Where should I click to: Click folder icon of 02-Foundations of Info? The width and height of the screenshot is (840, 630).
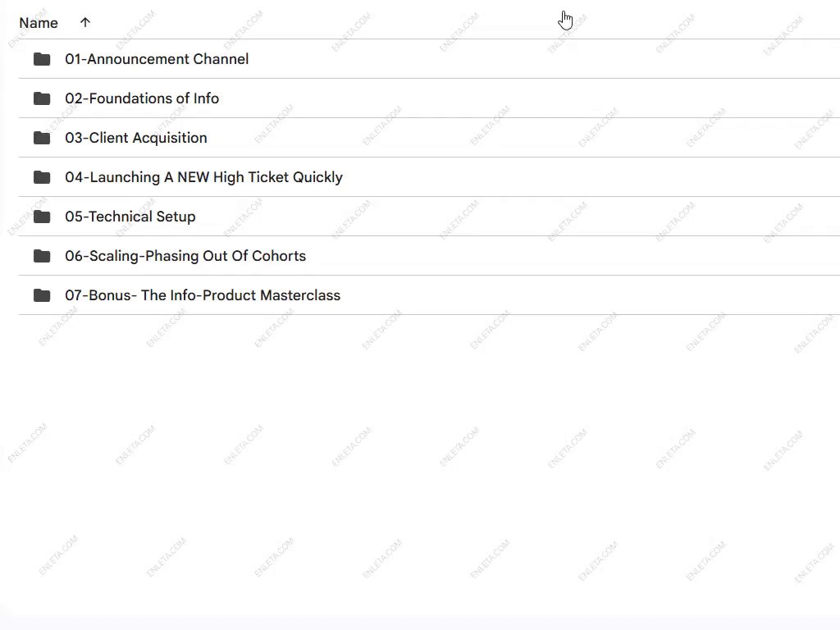click(x=42, y=98)
